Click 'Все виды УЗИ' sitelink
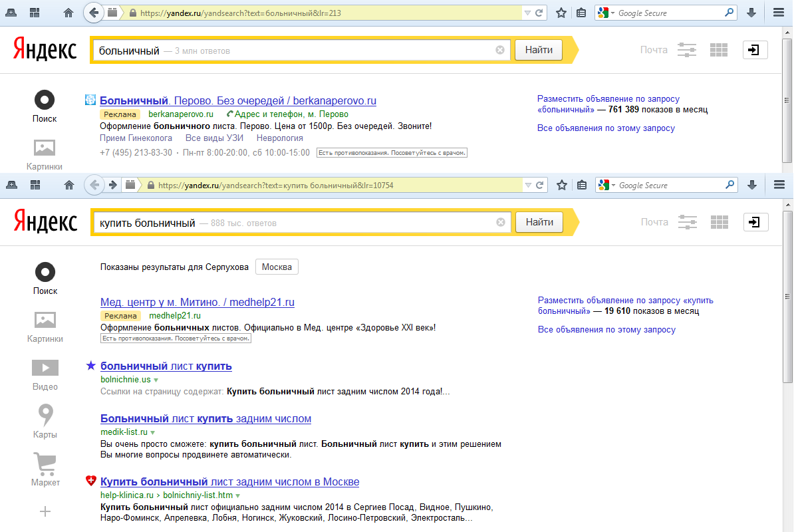Screen dimensions: 794x532 (x=214, y=138)
